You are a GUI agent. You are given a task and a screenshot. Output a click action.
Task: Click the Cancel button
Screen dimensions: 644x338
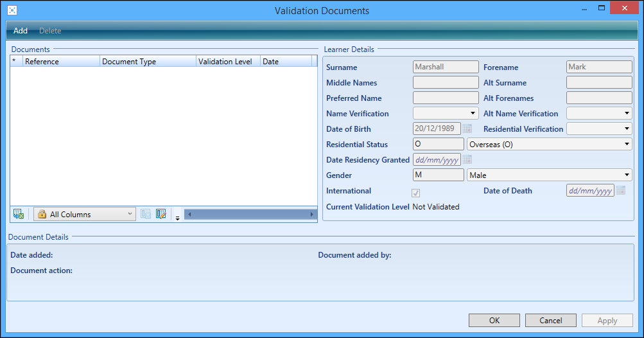point(551,320)
